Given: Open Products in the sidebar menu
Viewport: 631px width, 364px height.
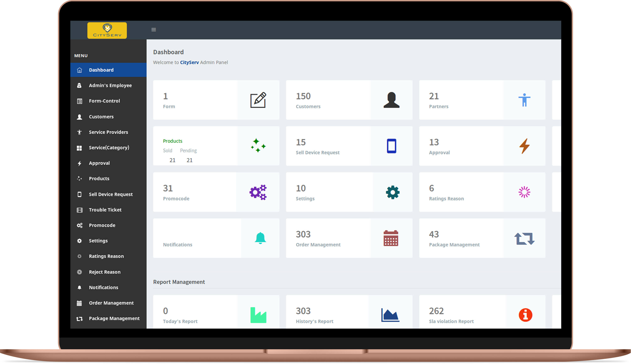Looking at the screenshot, I should click(x=108, y=179).
